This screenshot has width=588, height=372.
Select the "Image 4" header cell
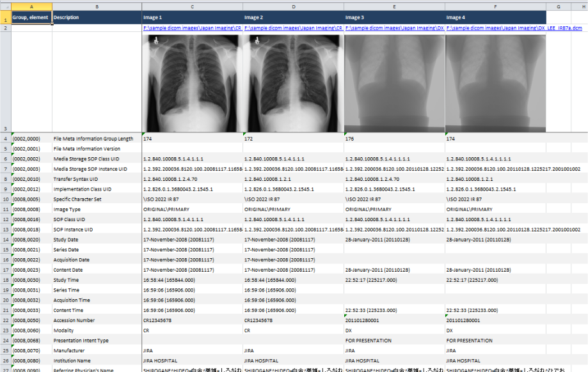pyautogui.click(x=495, y=17)
